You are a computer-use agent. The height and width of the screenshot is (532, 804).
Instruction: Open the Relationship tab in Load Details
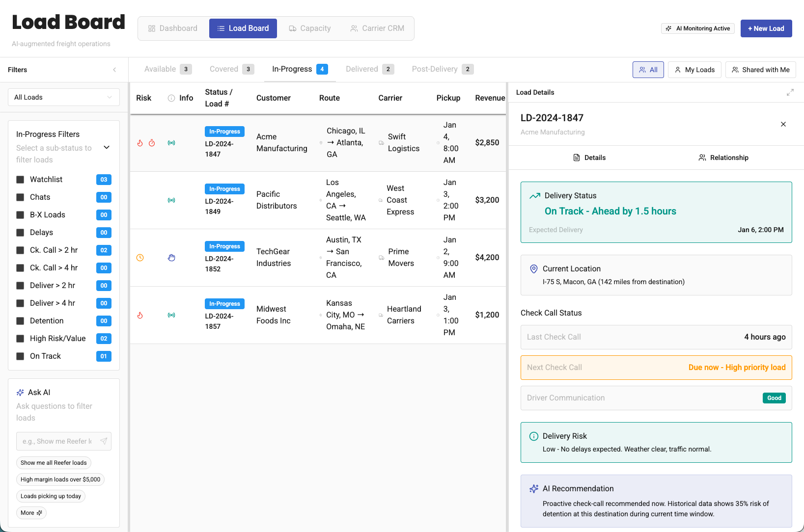pyautogui.click(x=723, y=158)
